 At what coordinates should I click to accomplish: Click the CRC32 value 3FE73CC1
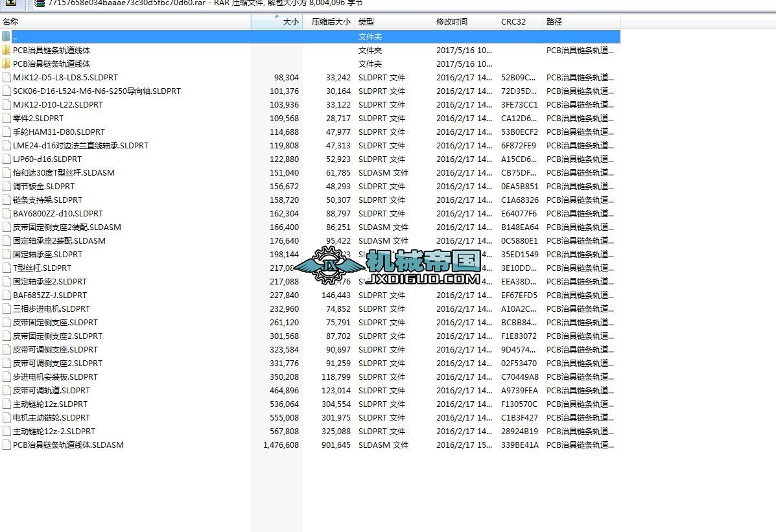(x=519, y=104)
